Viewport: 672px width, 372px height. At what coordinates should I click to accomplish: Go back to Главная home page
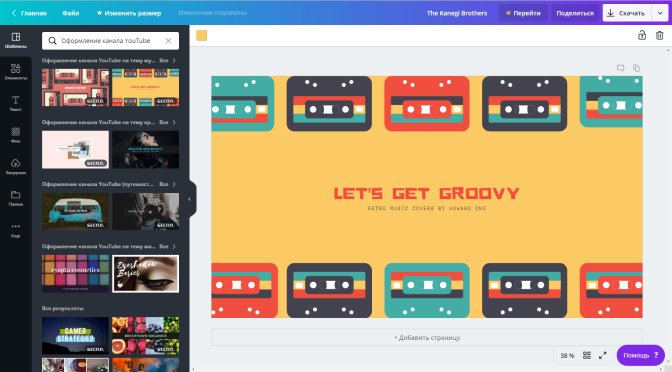(x=29, y=13)
